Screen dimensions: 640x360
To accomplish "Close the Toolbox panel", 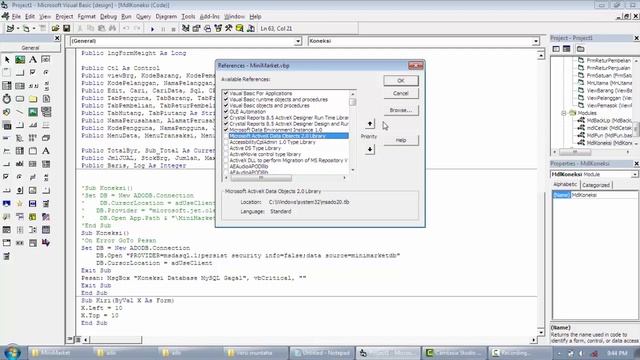I will (57, 38).
